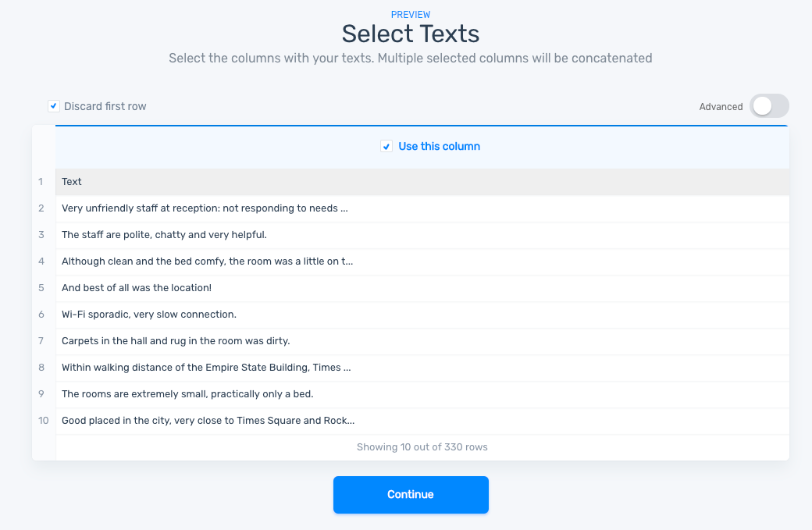The width and height of the screenshot is (812, 530).
Task: Click the Text header cell
Action: 72,182
